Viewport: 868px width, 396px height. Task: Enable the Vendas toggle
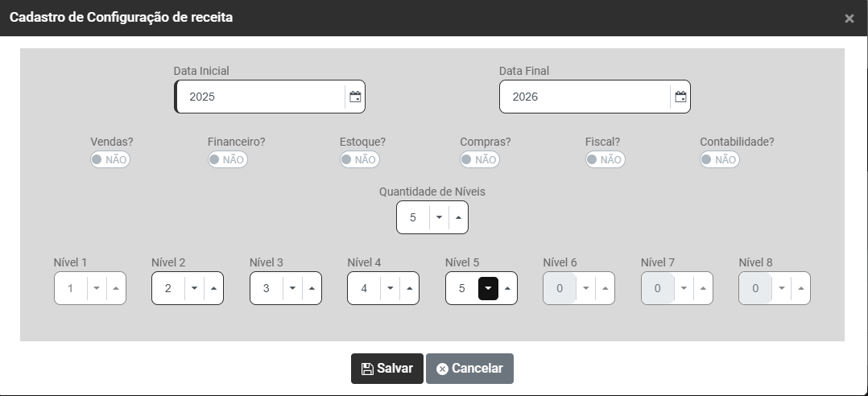(x=110, y=159)
